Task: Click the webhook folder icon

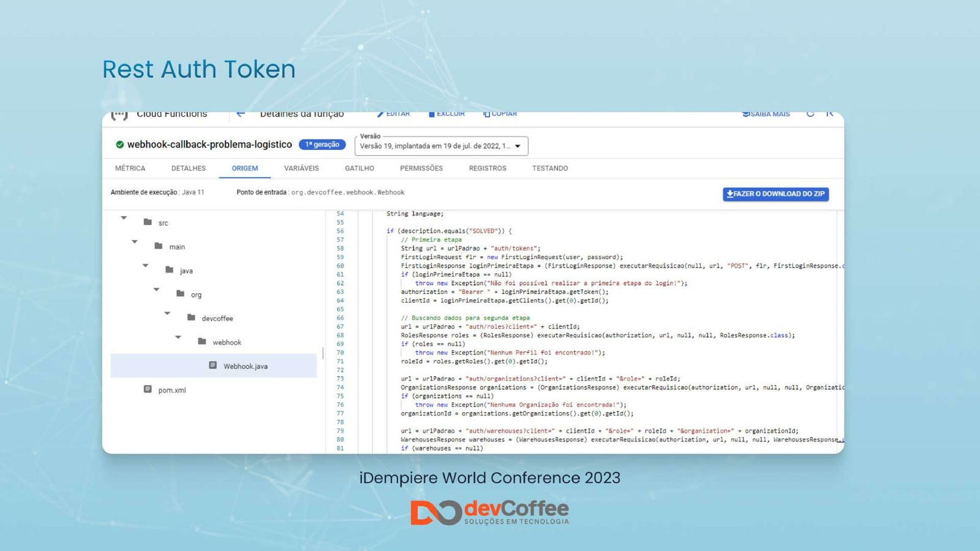Action: coord(202,342)
